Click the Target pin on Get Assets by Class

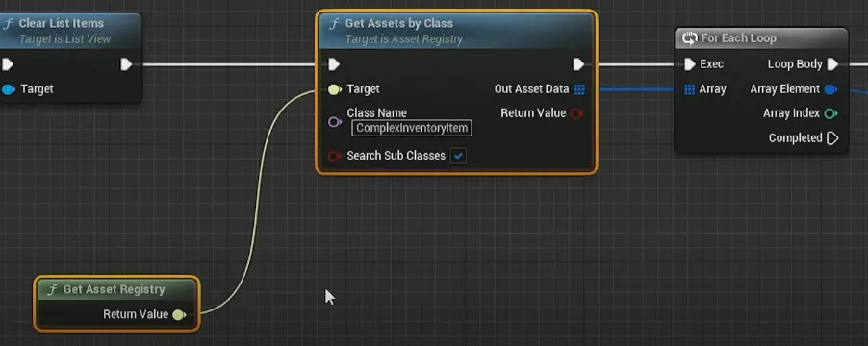(x=335, y=89)
